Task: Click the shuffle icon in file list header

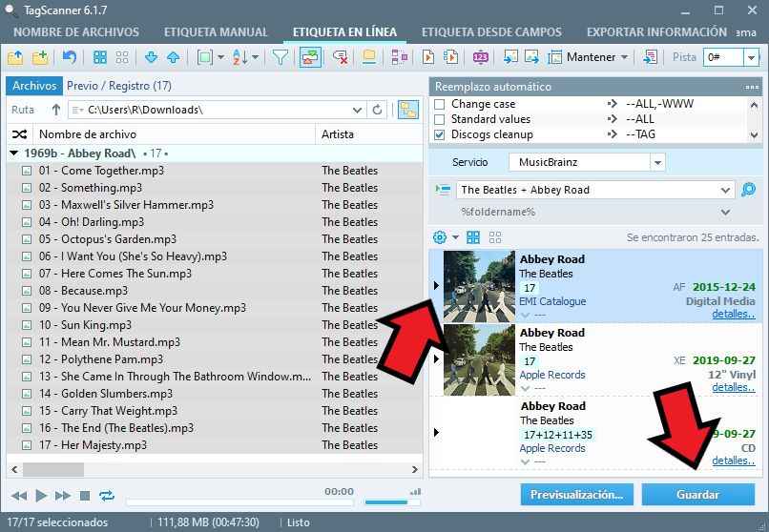Action: pyautogui.click(x=19, y=134)
